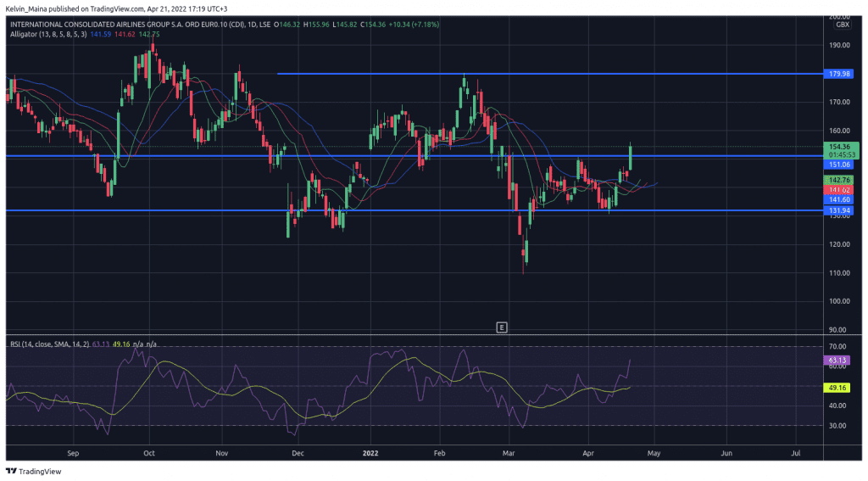The image size is (868, 481).
Task: Click the yellow 49.16 RSI axis tag
Action: pyautogui.click(x=837, y=388)
